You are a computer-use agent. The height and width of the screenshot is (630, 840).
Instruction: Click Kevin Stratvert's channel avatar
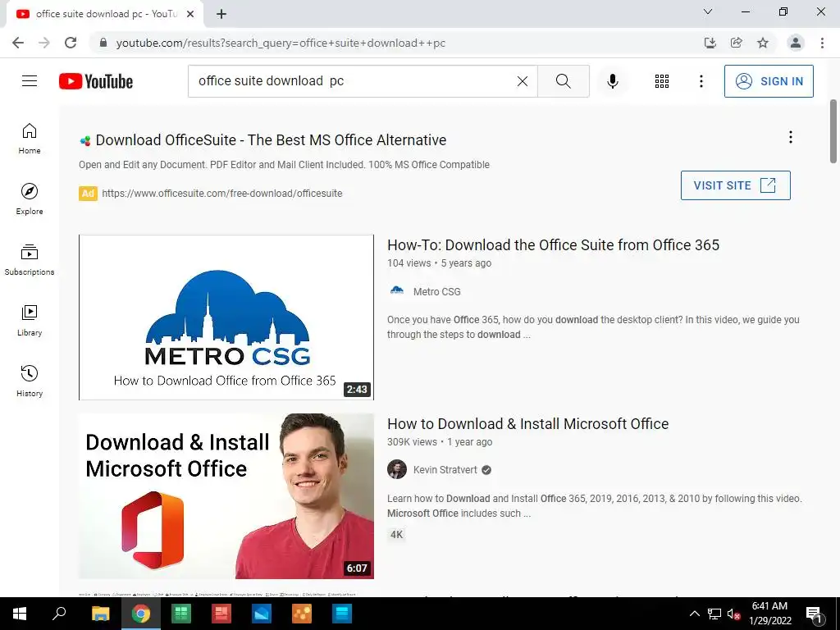[397, 470]
